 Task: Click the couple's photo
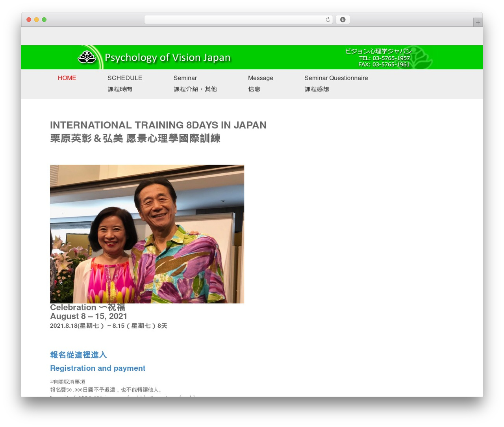[x=147, y=234]
